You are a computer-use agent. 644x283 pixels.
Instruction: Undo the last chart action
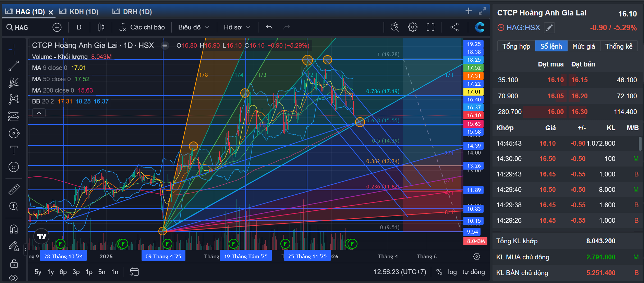point(269,27)
